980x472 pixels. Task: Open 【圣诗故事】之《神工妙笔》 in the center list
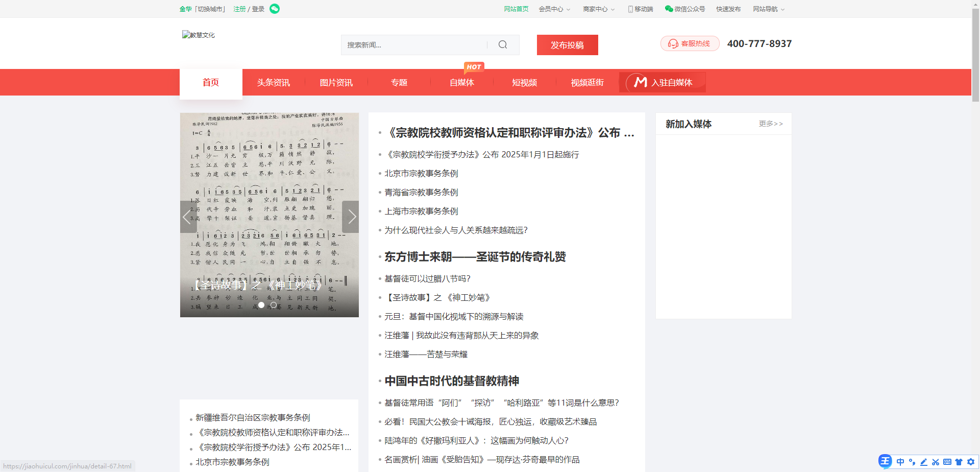438,297
